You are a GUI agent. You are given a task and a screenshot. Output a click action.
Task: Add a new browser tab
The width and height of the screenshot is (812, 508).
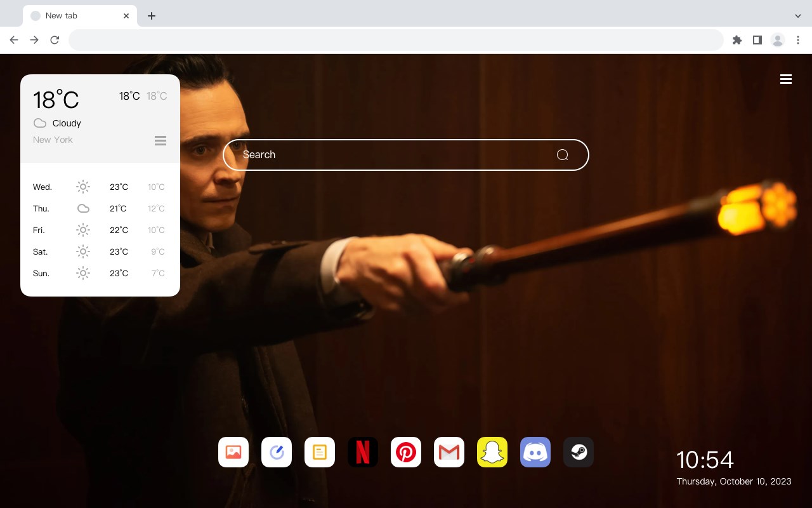coord(151,16)
